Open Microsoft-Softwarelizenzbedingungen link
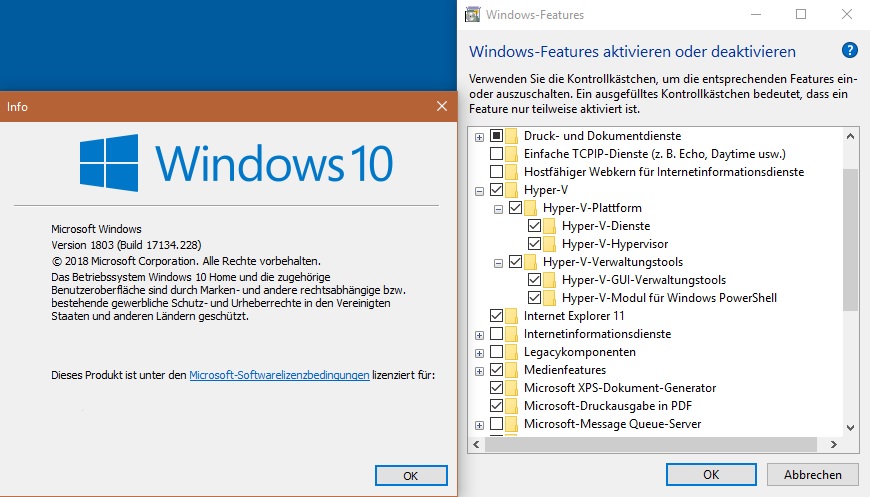The width and height of the screenshot is (870, 497). tap(279, 375)
